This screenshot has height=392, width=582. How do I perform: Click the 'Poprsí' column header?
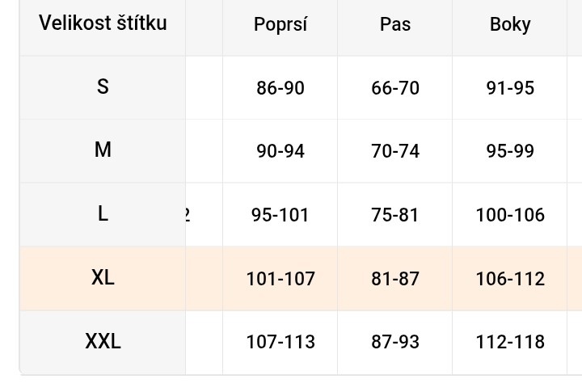coord(280,24)
